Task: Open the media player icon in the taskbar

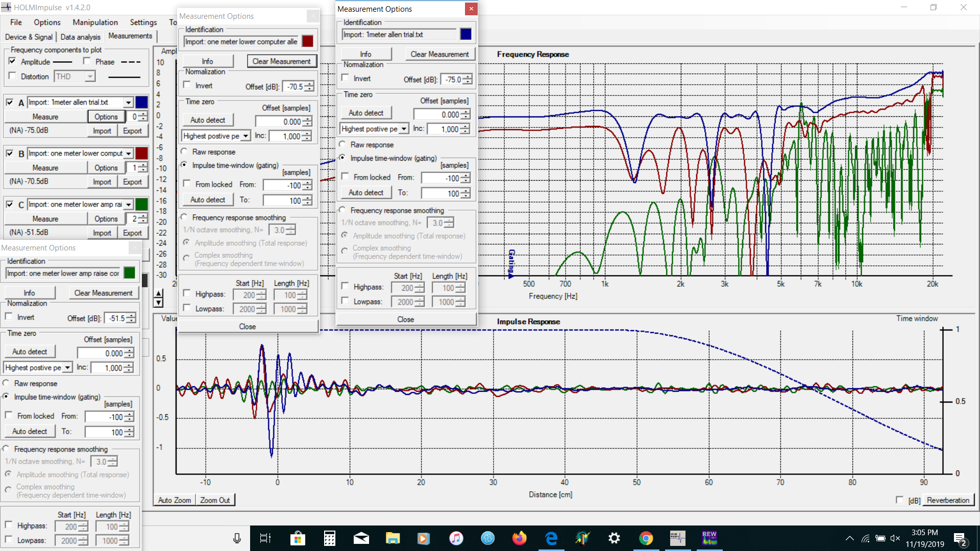Action: [424, 538]
